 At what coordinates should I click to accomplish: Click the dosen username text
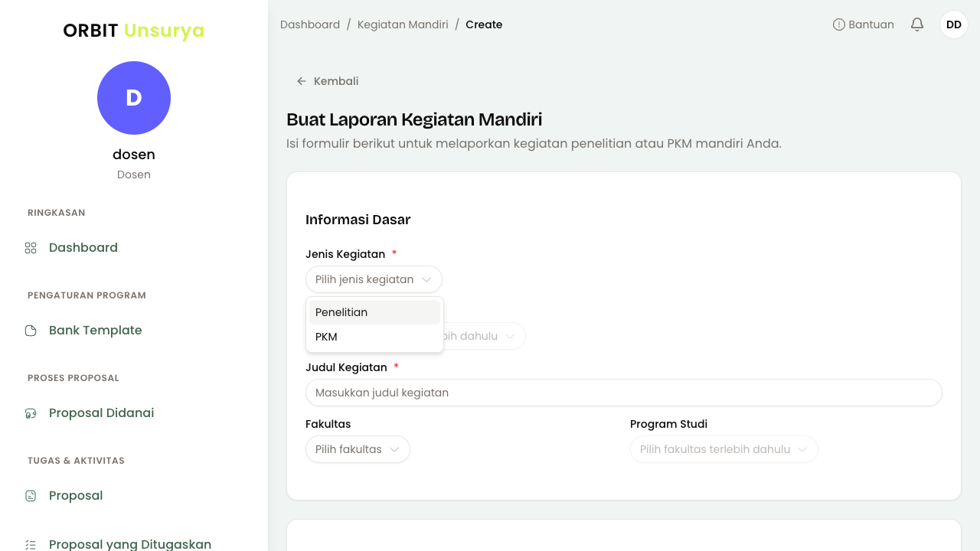click(134, 155)
